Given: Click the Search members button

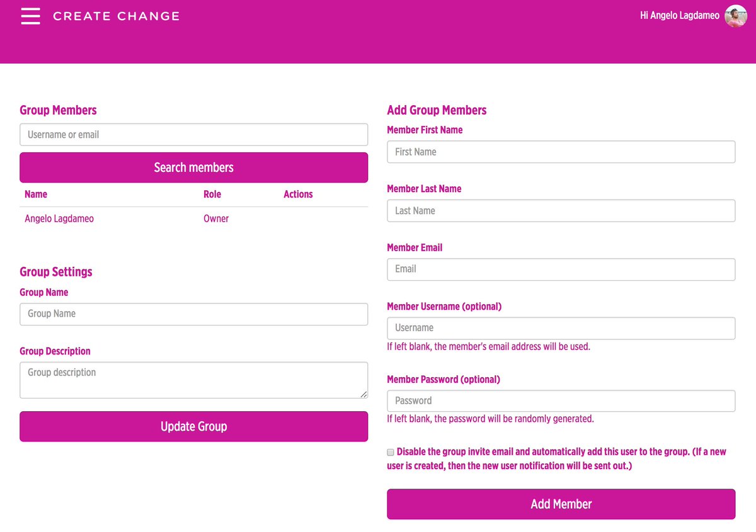Looking at the screenshot, I should click(194, 167).
